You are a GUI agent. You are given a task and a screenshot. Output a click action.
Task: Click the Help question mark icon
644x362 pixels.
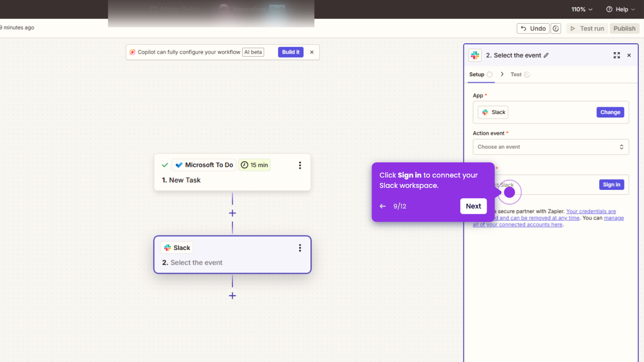click(609, 9)
